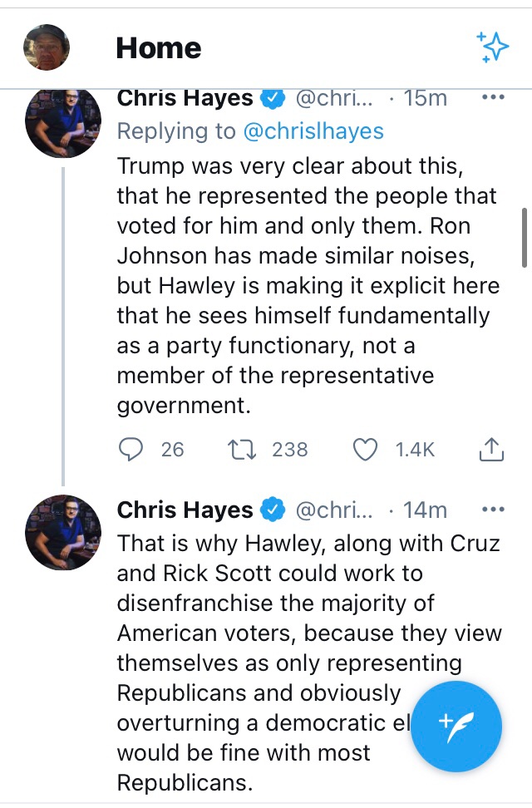Click the Home title header
This screenshot has height=808, width=532.
[159, 48]
